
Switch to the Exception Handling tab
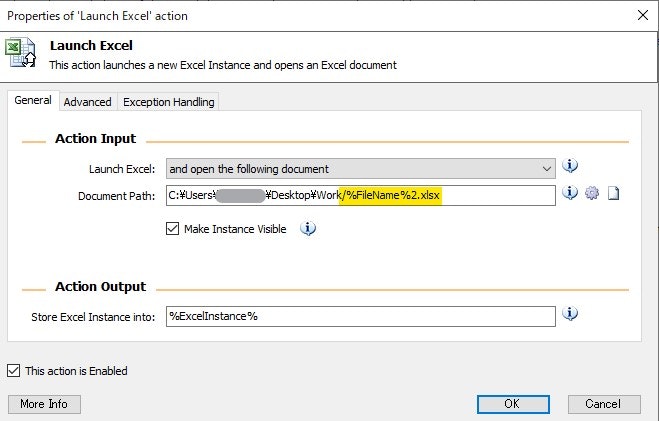[x=169, y=102]
